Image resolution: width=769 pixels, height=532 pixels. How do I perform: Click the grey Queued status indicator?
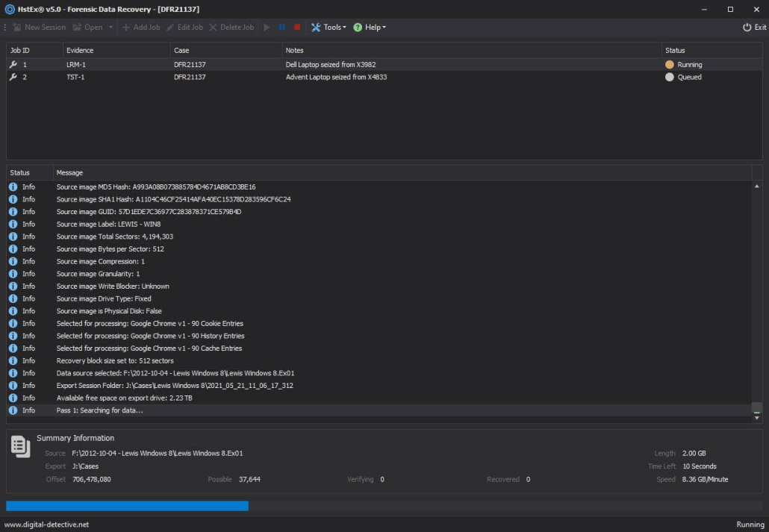670,78
